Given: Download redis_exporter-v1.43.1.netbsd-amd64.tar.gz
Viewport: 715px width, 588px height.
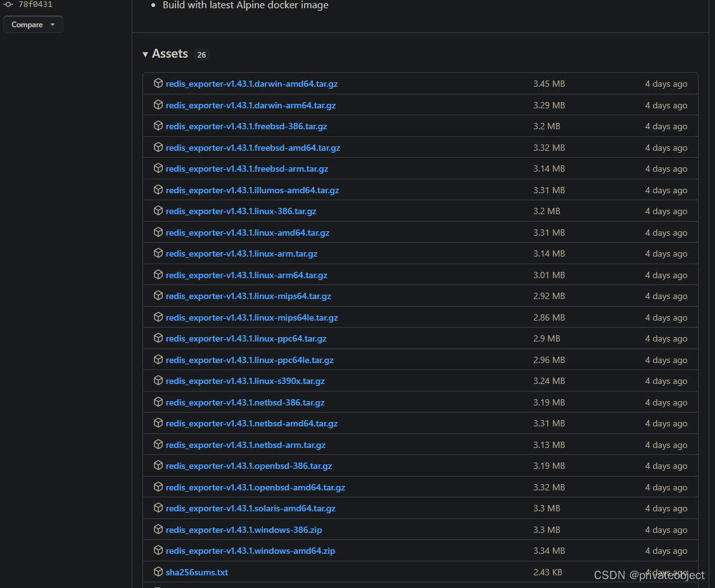Looking at the screenshot, I should pos(251,423).
